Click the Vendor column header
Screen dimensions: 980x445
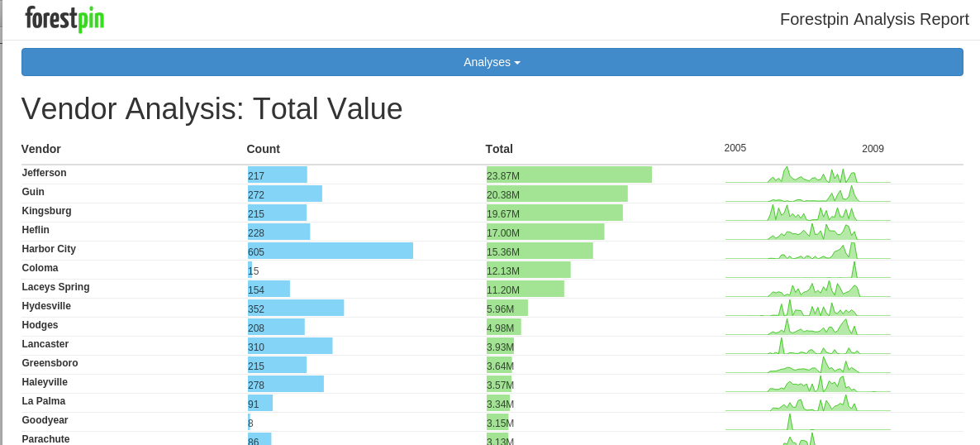point(41,149)
